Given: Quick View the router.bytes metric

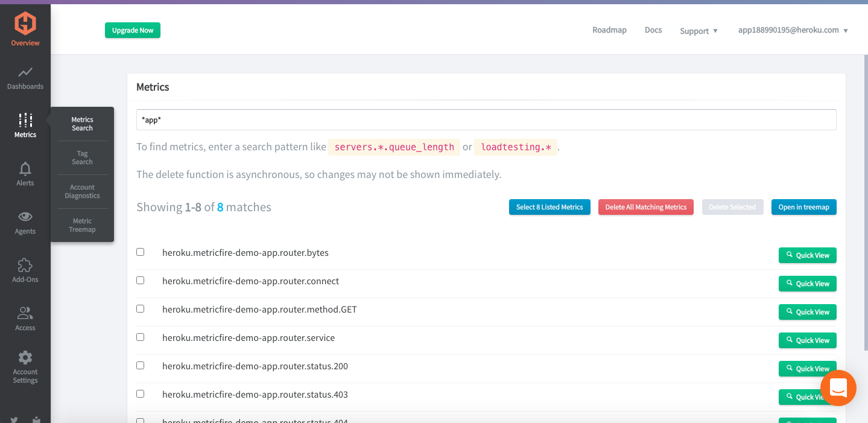Looking at the screenshot, I should [x=807, y=255].
